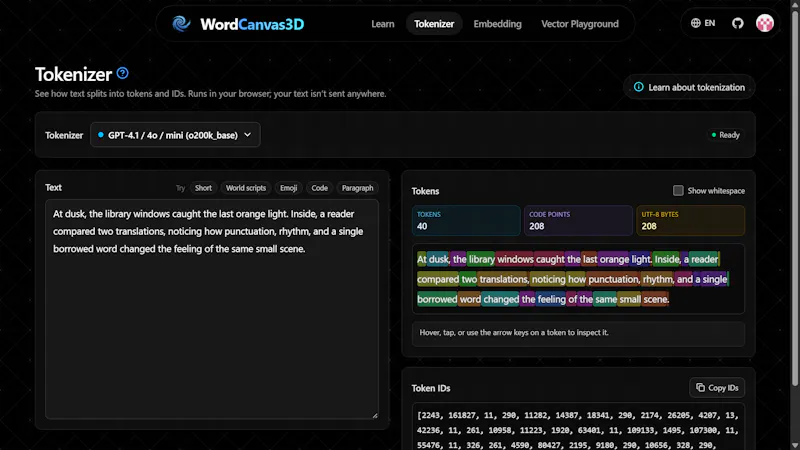Open the Vector Playground tab

click(x=580, y=23)
